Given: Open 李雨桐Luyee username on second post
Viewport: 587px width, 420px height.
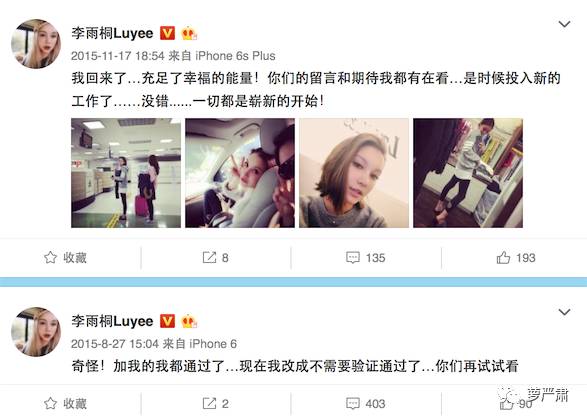Looking at the screenshot, I should pyautogui.click(x=112, y=321).
